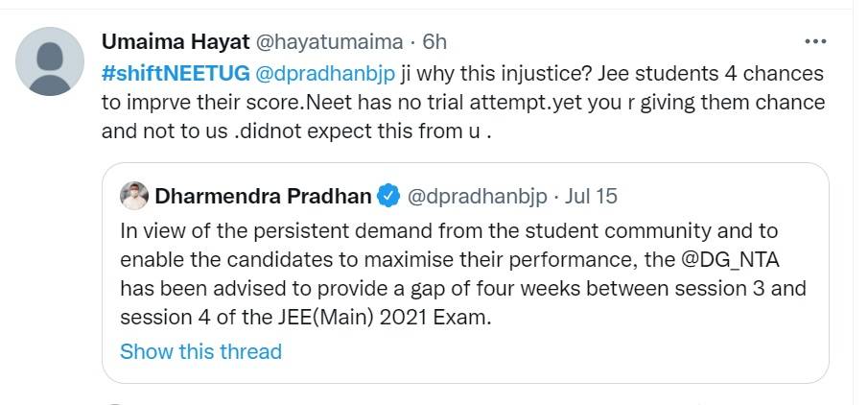Click the Dharmendra Pradhan display name

[263, 197]
